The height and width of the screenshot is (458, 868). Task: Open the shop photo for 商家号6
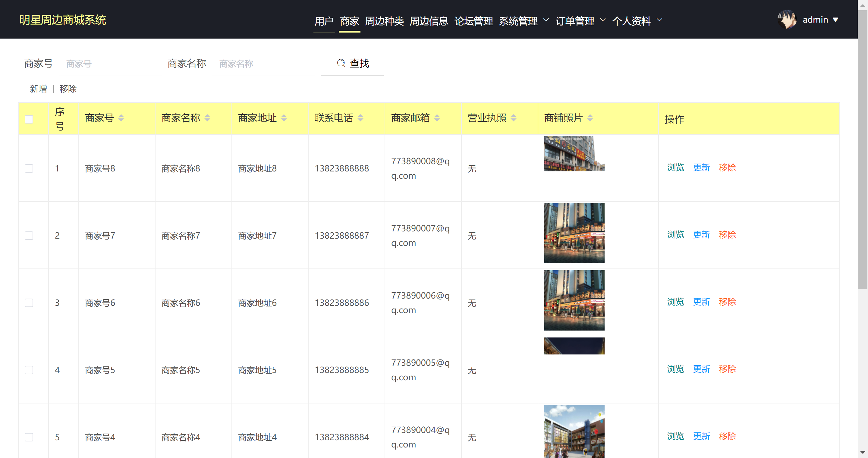(x=574, y=300)
